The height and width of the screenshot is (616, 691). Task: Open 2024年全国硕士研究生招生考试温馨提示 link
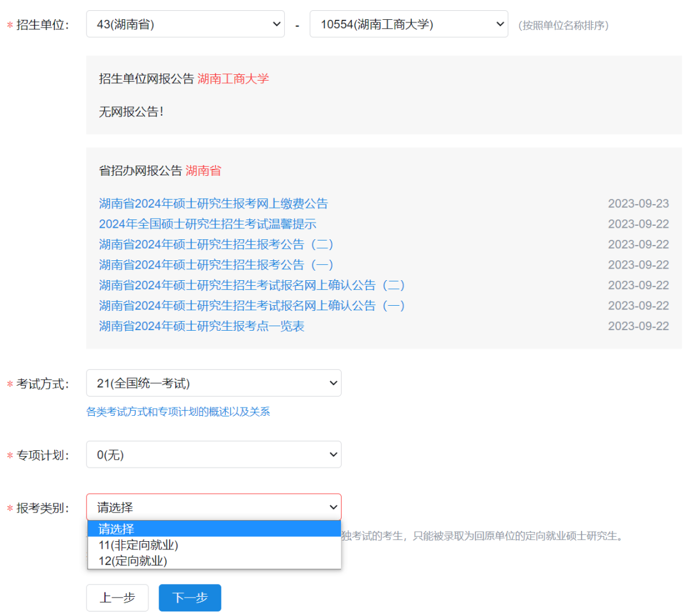point(207,225)
